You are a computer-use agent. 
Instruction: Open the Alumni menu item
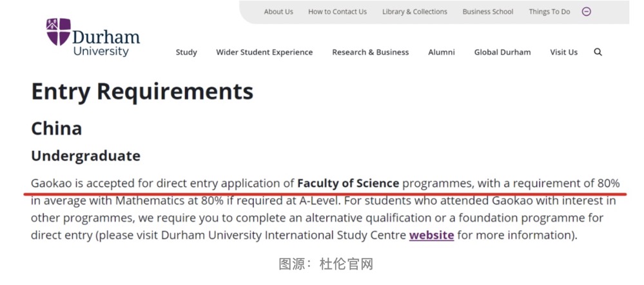point(442,52)
